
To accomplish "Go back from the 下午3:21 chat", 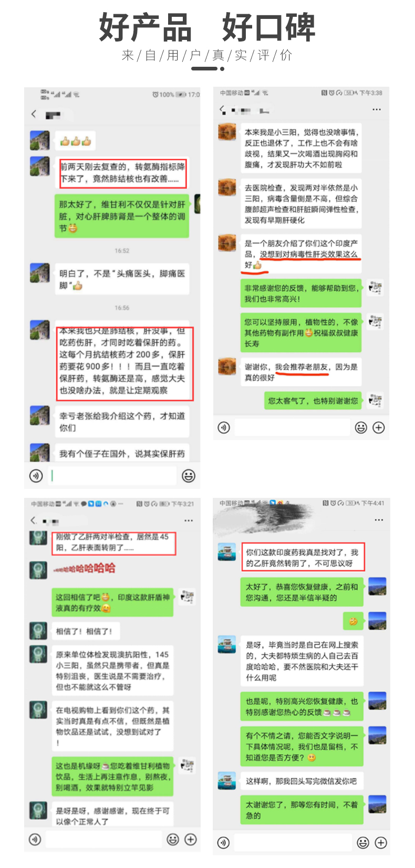I will point(34,520).
